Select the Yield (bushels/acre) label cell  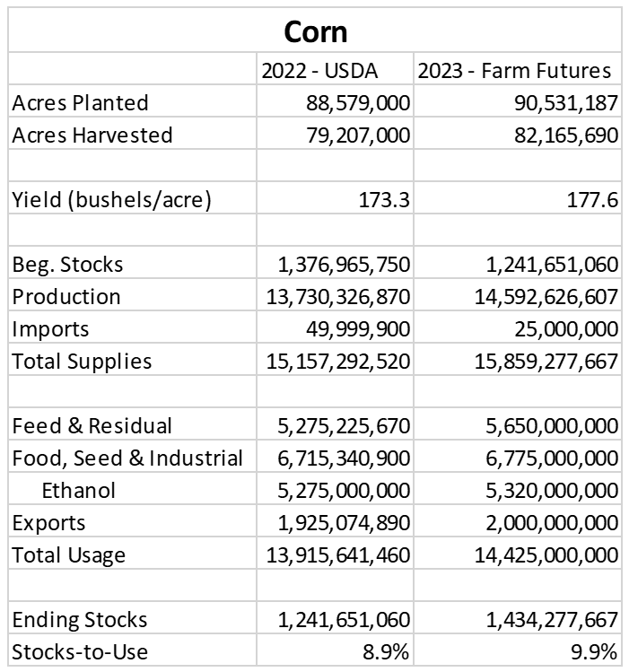111,200
